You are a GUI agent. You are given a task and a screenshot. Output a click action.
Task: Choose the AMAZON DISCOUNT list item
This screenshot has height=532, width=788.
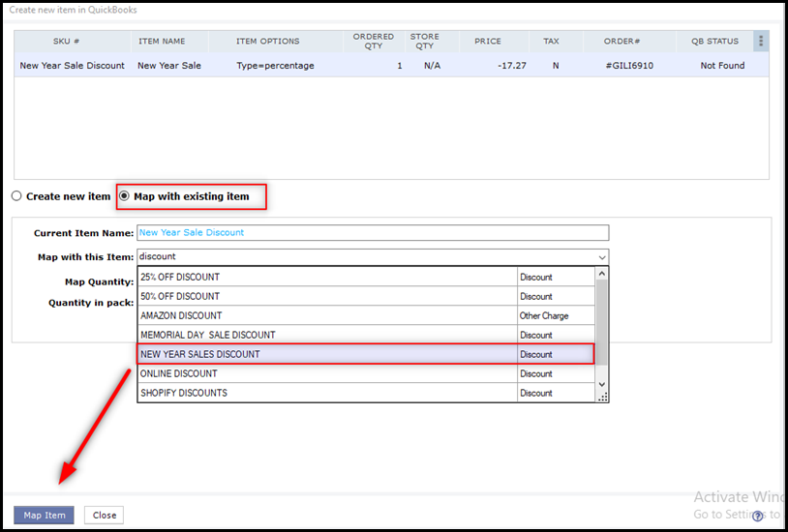(x=327, y=315)
